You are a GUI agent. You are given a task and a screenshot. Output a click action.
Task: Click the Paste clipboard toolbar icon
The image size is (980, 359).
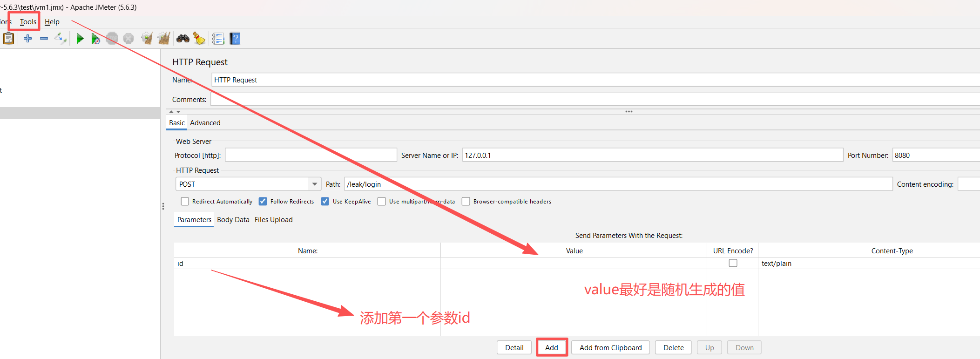click(8, 39)
